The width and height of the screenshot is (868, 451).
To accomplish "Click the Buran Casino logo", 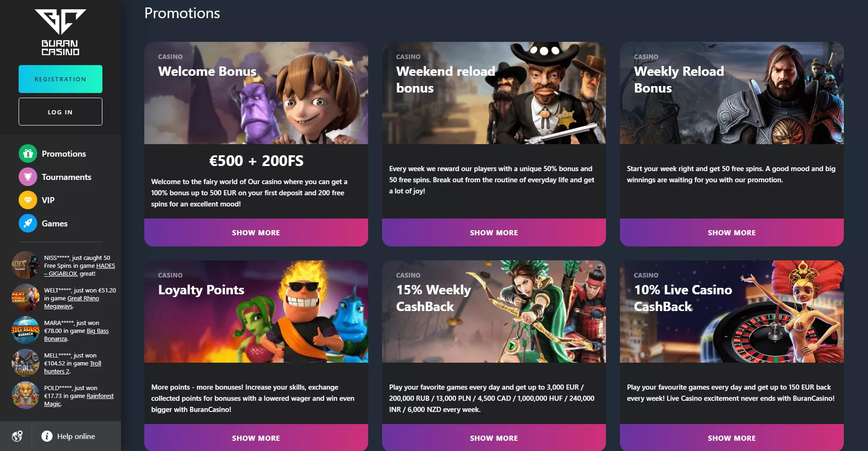I will click(61, 32).
